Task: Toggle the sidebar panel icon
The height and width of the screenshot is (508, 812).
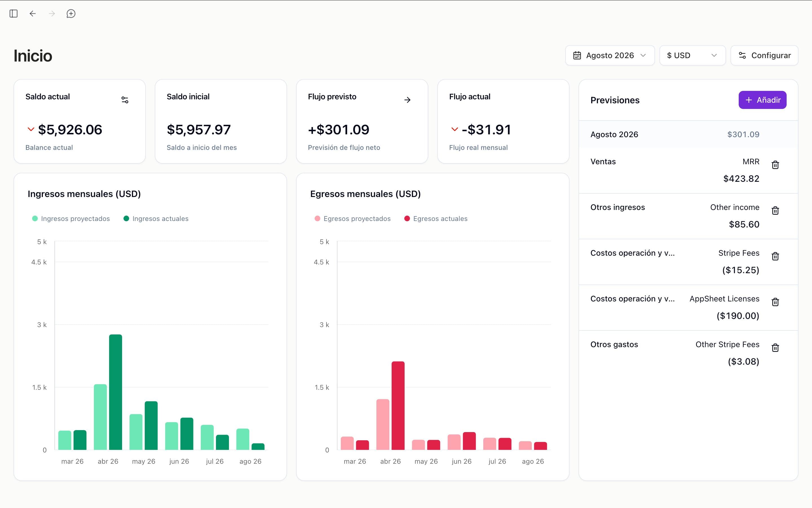Action: (14, 14)
